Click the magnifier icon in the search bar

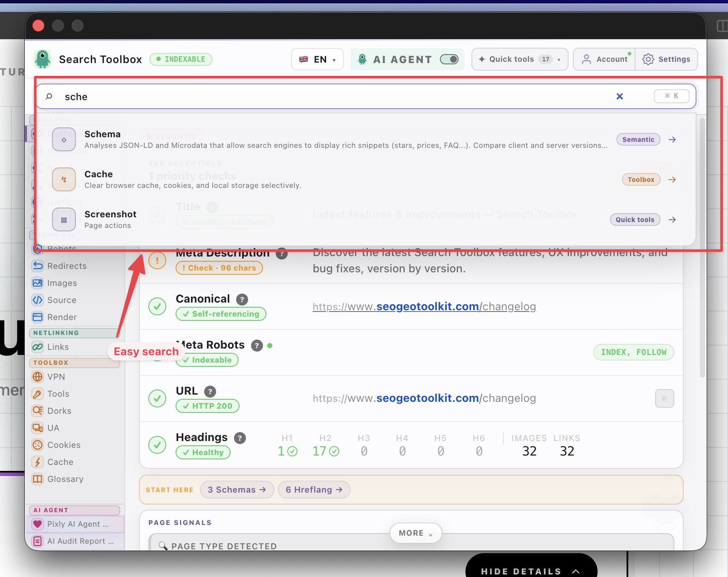tap(49, 97)
